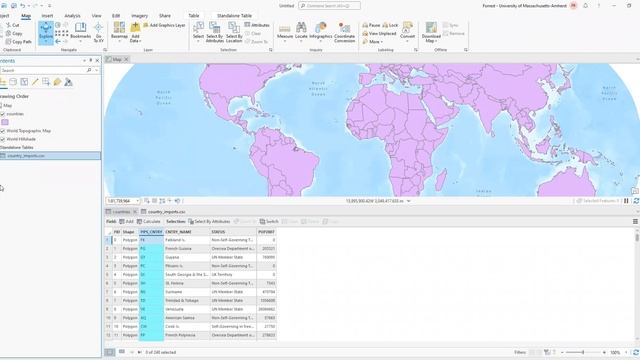Image resolution: width=640 pixels, height=360 pixels.
Task: Click the Copy command
Action: 14,33
